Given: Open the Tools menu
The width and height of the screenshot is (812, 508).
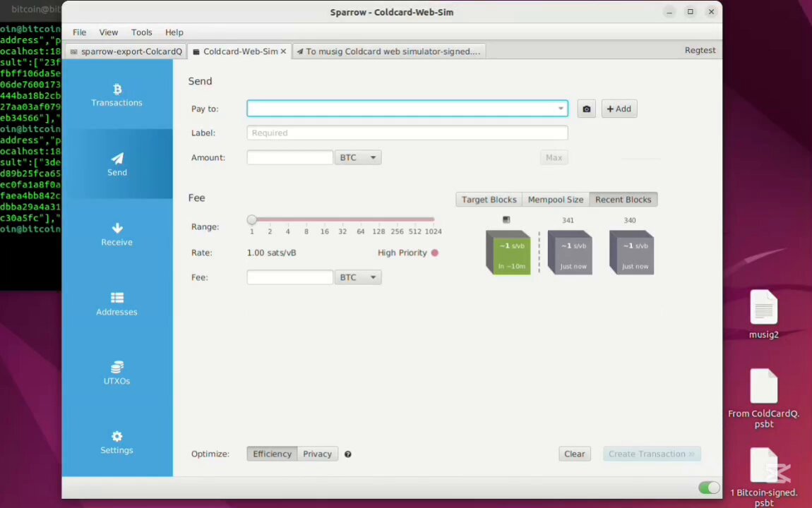Looking at the screenshot, I should pos(141,32).
